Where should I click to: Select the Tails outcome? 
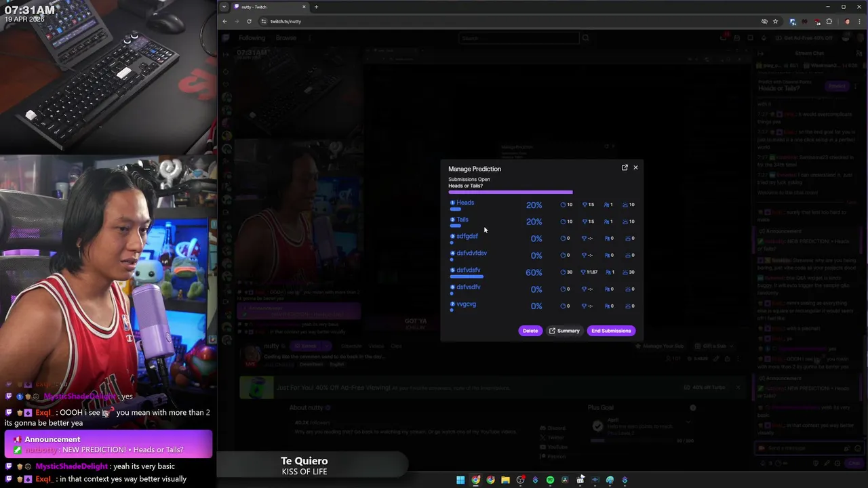coord(462,220)
